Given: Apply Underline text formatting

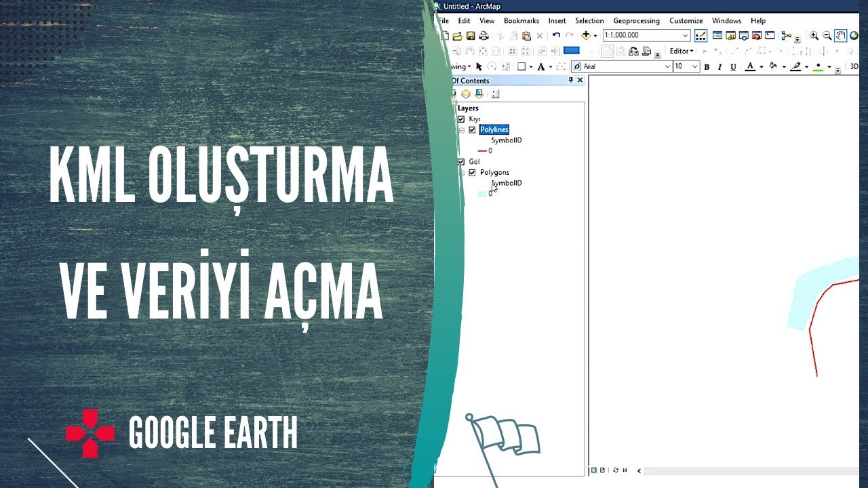Looking at the screenshot, I should pos(733,67).
